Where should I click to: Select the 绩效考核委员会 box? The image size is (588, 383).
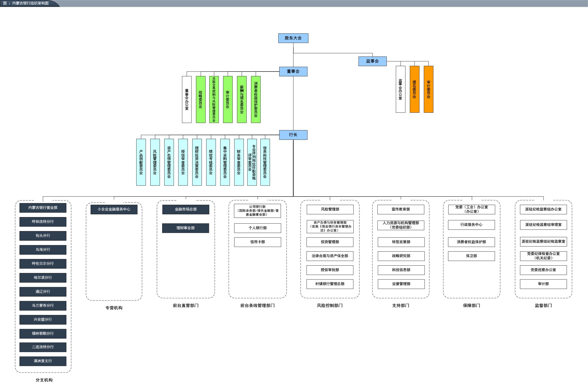[x=211, y=162]
